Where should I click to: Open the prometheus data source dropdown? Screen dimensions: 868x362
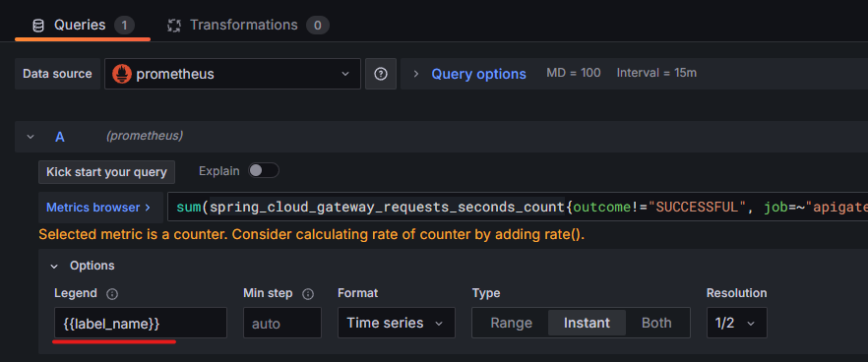(x=232, y=74)
